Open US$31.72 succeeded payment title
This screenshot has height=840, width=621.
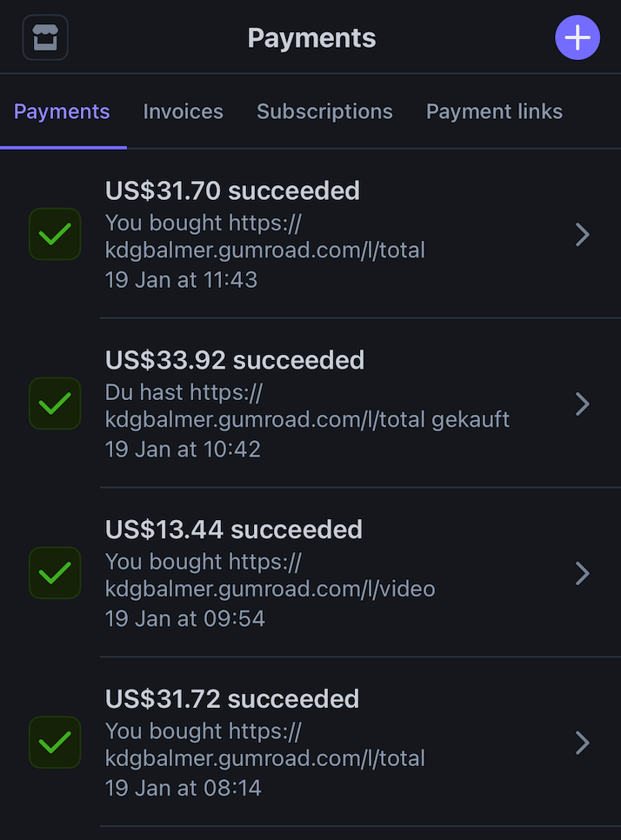(x=232, y=699)
